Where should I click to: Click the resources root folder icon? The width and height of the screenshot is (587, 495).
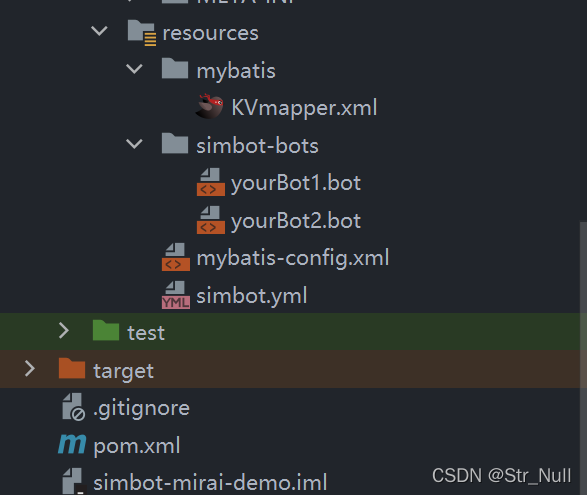(142, 33)
